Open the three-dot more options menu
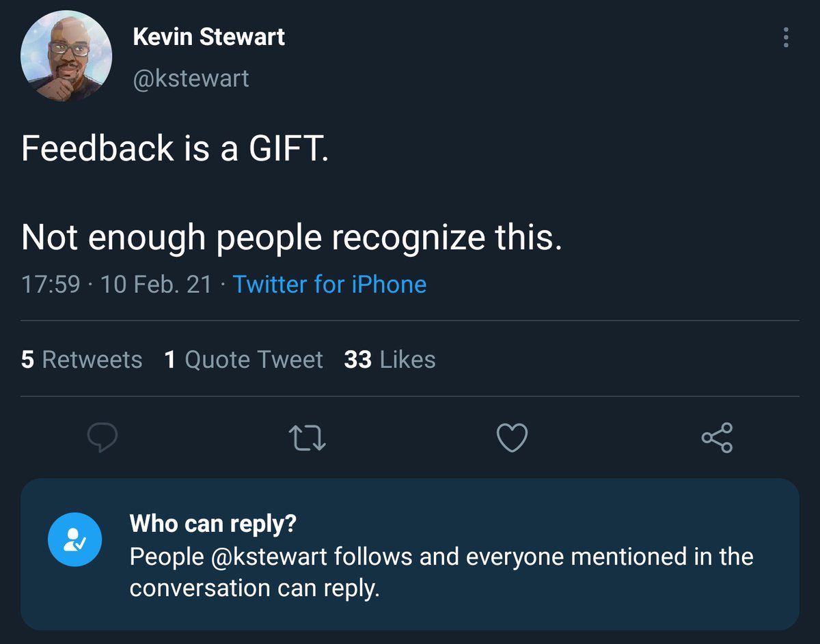 coord(786,38)
